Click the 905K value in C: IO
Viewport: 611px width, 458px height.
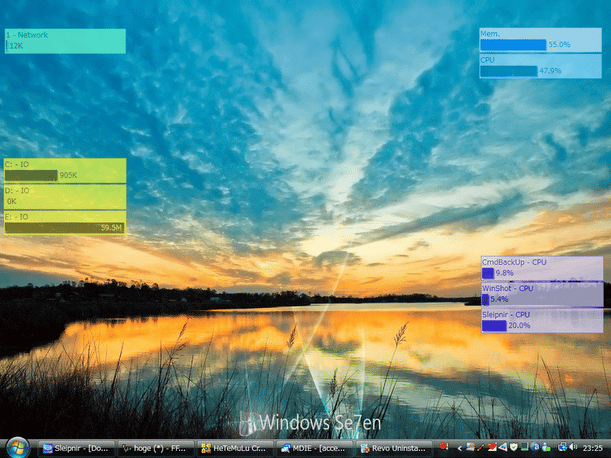point(68,175)
